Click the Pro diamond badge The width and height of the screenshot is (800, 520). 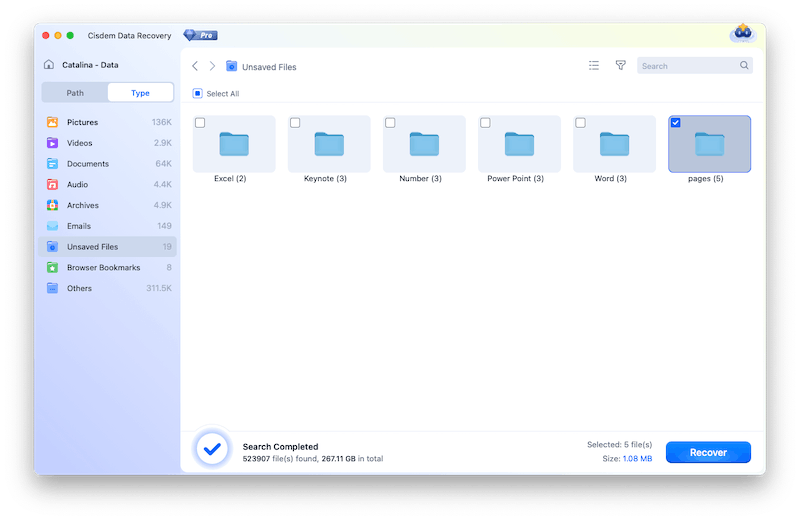[201, 35]
